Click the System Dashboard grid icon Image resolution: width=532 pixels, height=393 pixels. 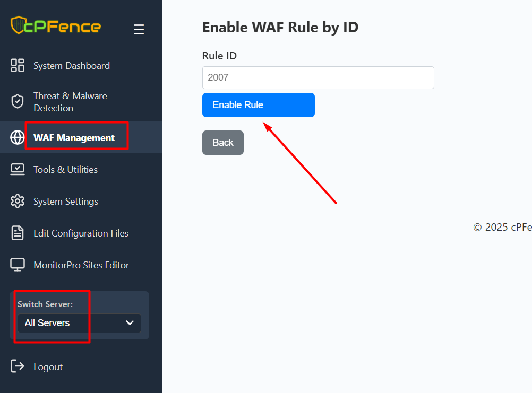pos(18,66)
